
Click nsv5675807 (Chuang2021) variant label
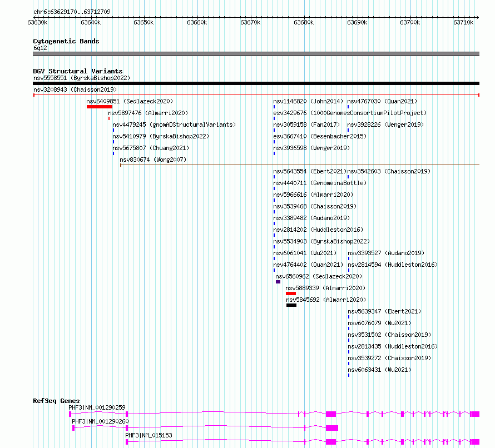pos(151,148)
